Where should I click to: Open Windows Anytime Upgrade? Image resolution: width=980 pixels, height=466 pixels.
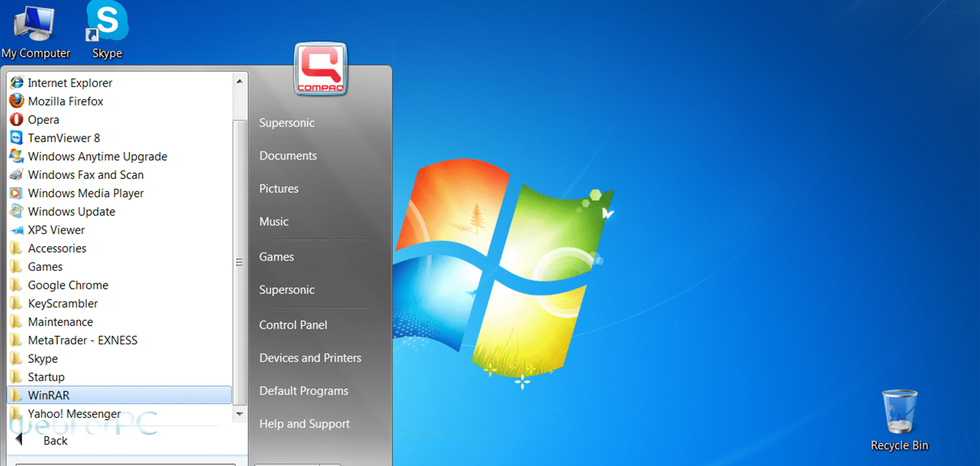click(x=88, y=157)
